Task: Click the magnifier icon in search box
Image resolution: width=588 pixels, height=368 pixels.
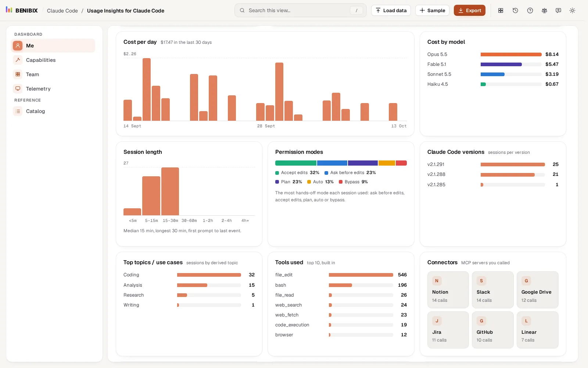Action: 242,10
